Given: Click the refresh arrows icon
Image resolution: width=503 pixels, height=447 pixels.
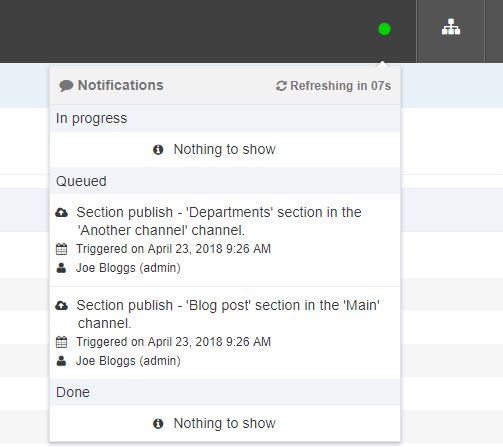Looking at the screenshot, I should (x=281, y=86).
